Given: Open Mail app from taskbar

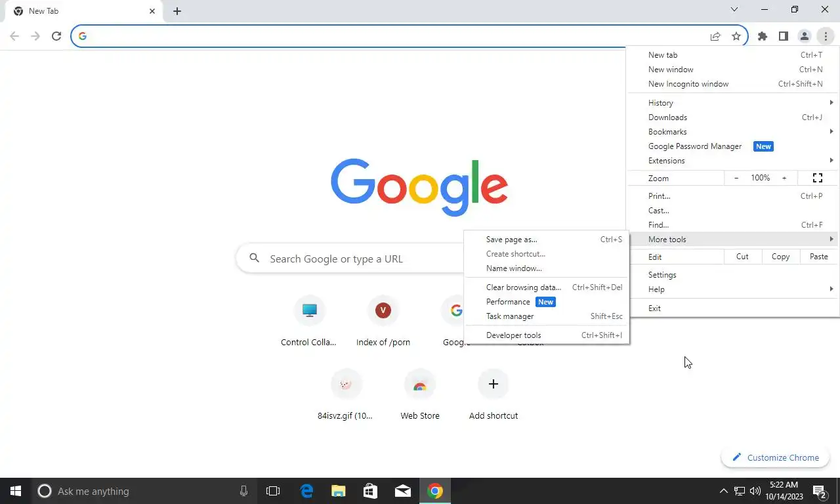Looking at the screenshot, I should 403,491.
